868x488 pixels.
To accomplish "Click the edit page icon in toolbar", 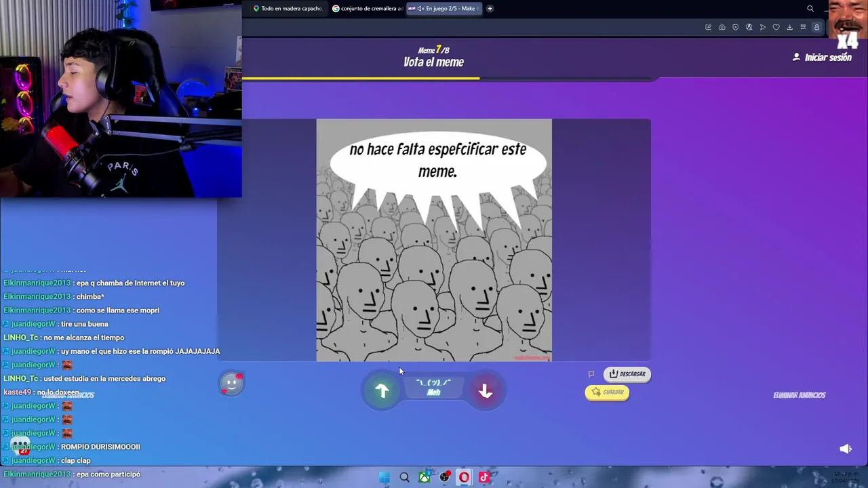I will tap(709, 27).
